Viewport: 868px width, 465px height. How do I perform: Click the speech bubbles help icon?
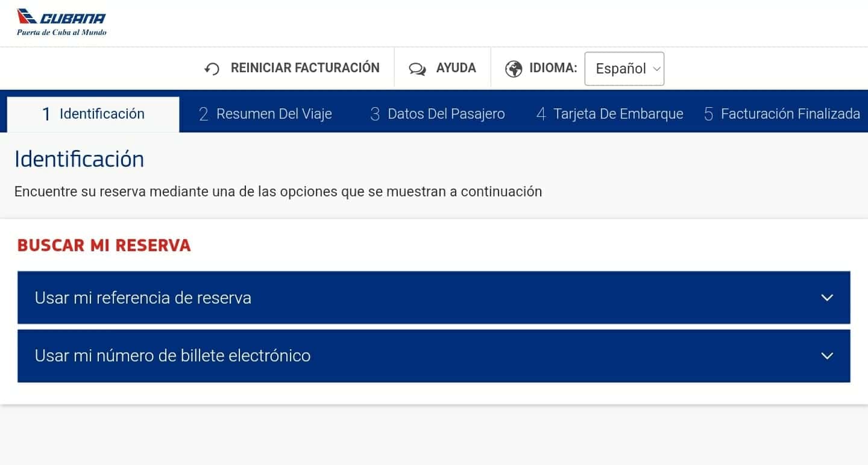click(x=417, y=69)
